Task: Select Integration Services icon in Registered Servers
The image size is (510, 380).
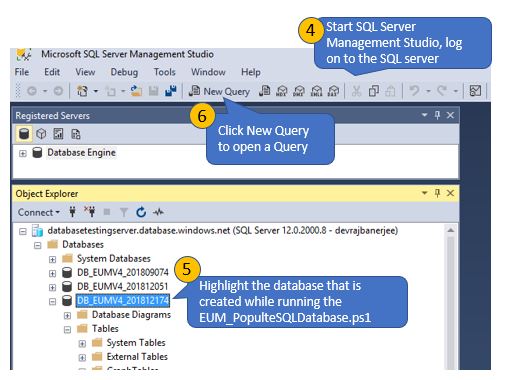Action: coord(76,134)
